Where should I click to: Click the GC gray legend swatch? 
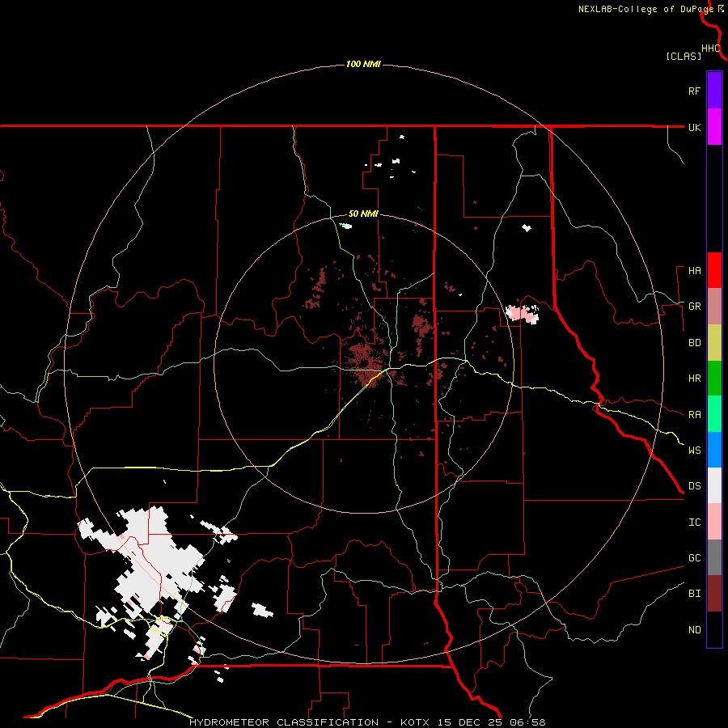tap(714, 557)
